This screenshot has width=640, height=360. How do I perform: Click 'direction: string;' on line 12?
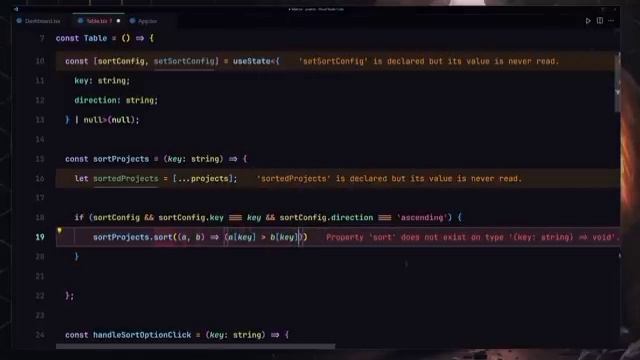[116, 100]
